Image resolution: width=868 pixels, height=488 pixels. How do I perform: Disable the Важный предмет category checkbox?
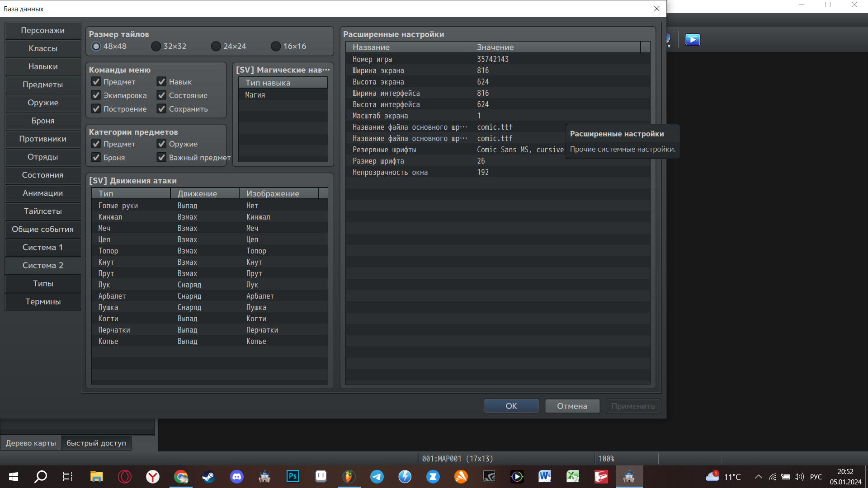(162, 157)
